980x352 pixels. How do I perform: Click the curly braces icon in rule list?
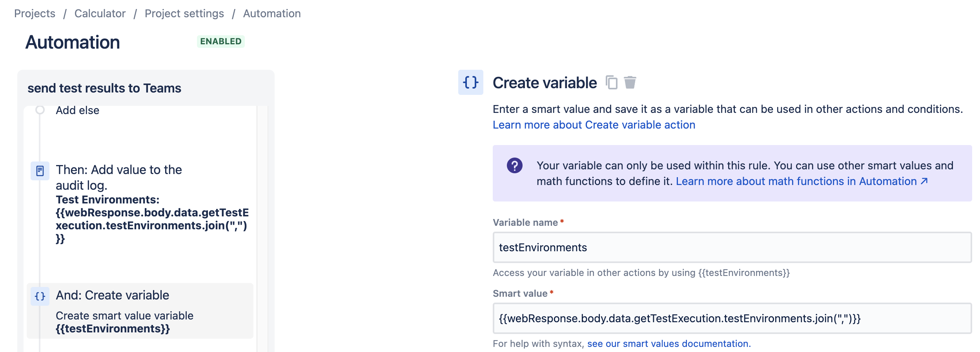(x=40, y=296)
